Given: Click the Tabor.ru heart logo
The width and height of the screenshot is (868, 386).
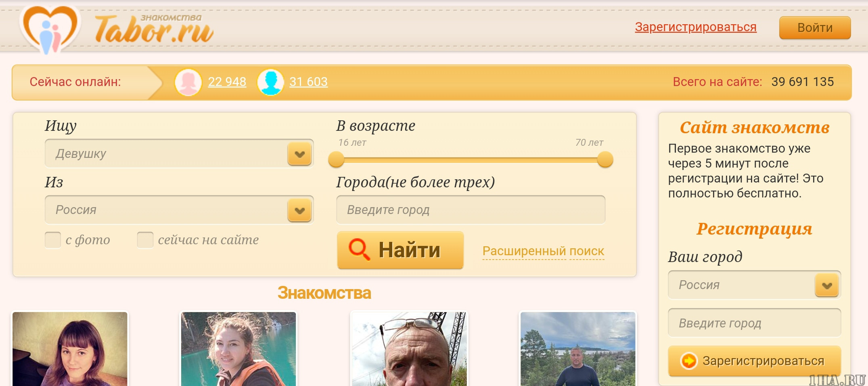Looking at the screenshot, I should [x=49, y=29].
